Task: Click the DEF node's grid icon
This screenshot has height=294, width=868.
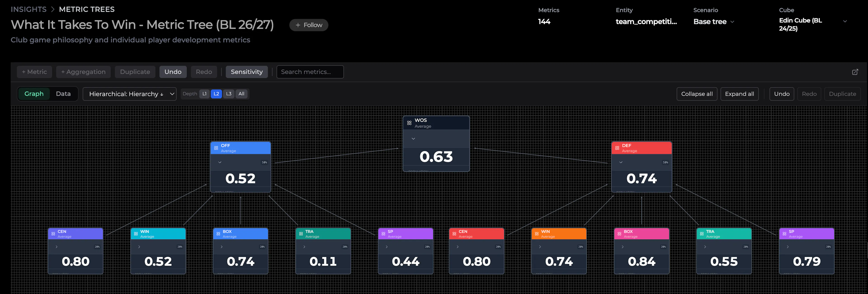Action: click(617, 148)
